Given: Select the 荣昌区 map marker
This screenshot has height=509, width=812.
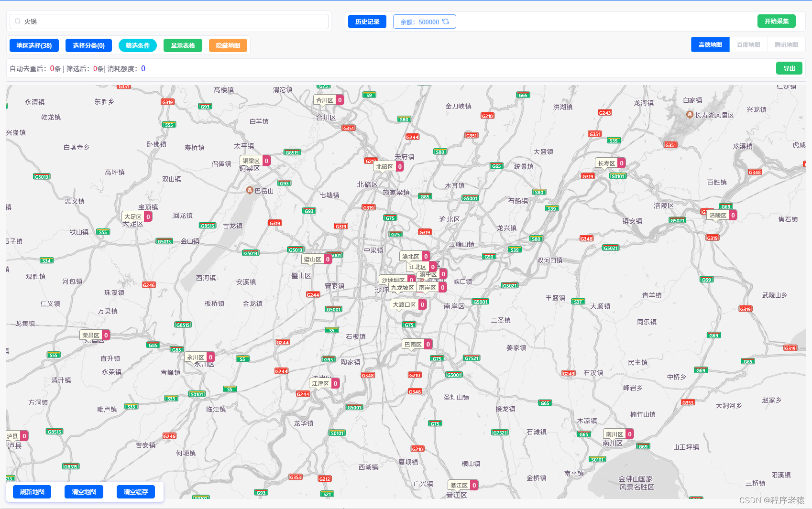Looking at the screenshot, I should (x=95, y=335).
